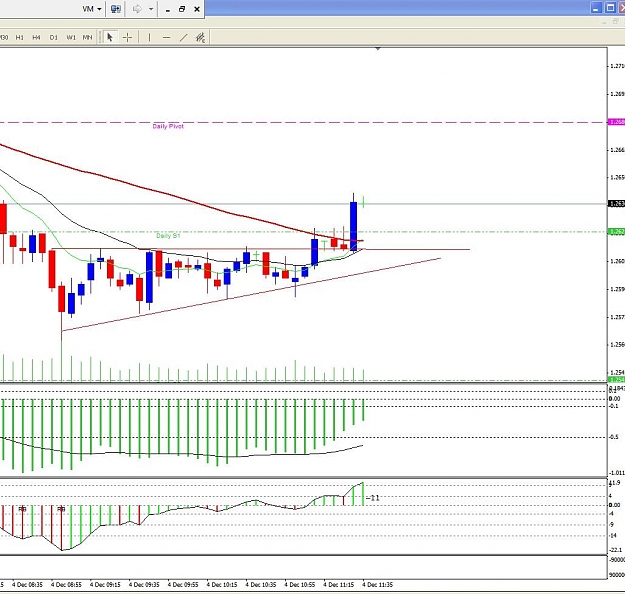Image resolution: width=625 pixels, height=594 pixels.
Task: Minimize the main blue-titled window
Action: pos(596,8)
